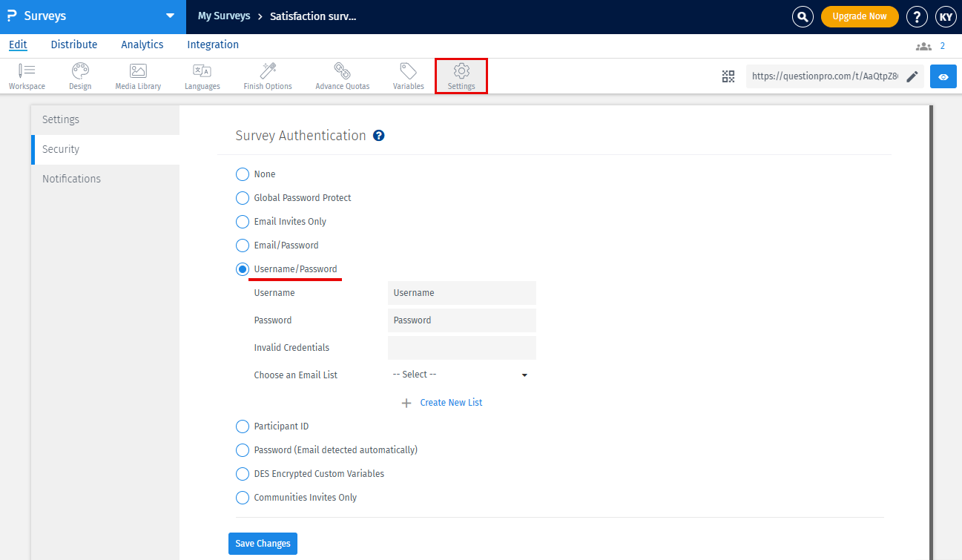Open the Media Library
The height and width of the screenshot is (560, 962).
coord(137,75)
